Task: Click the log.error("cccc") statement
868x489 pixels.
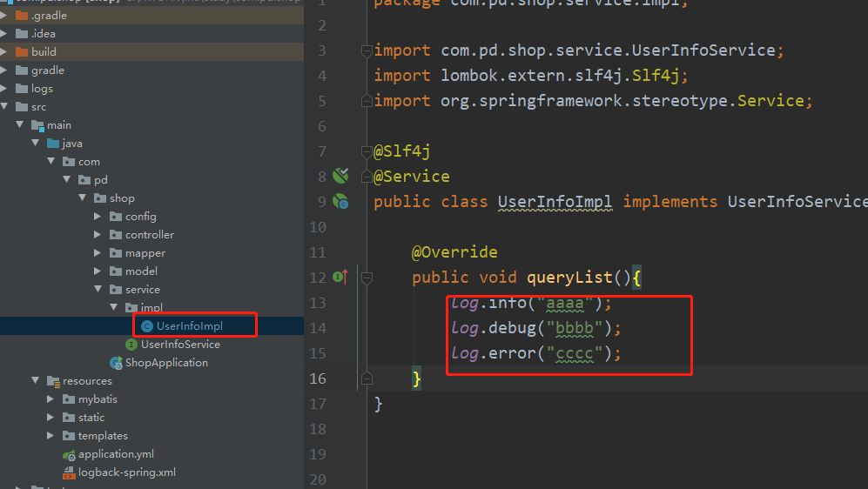Action: pos(535,353)
